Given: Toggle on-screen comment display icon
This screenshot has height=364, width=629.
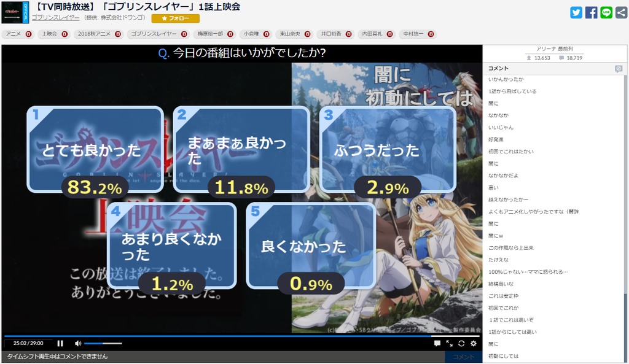Looking at the screenshot, I should point(437,343).
